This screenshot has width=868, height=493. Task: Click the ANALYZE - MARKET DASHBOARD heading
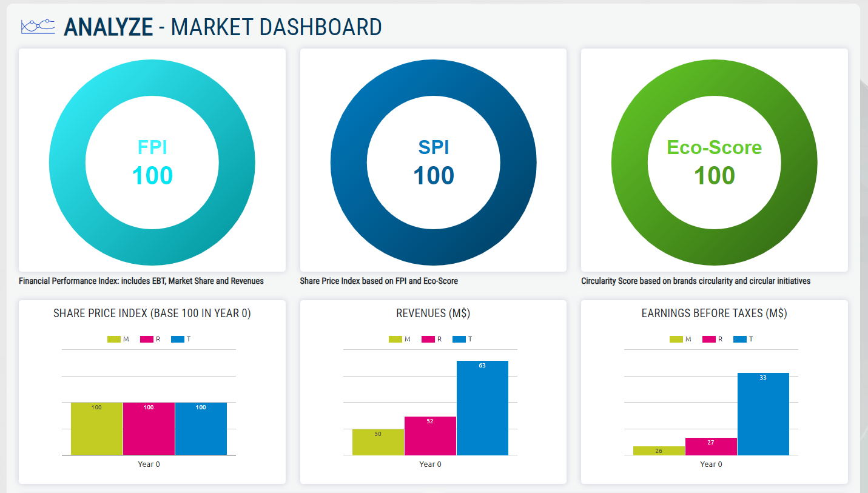pos(223,27)
